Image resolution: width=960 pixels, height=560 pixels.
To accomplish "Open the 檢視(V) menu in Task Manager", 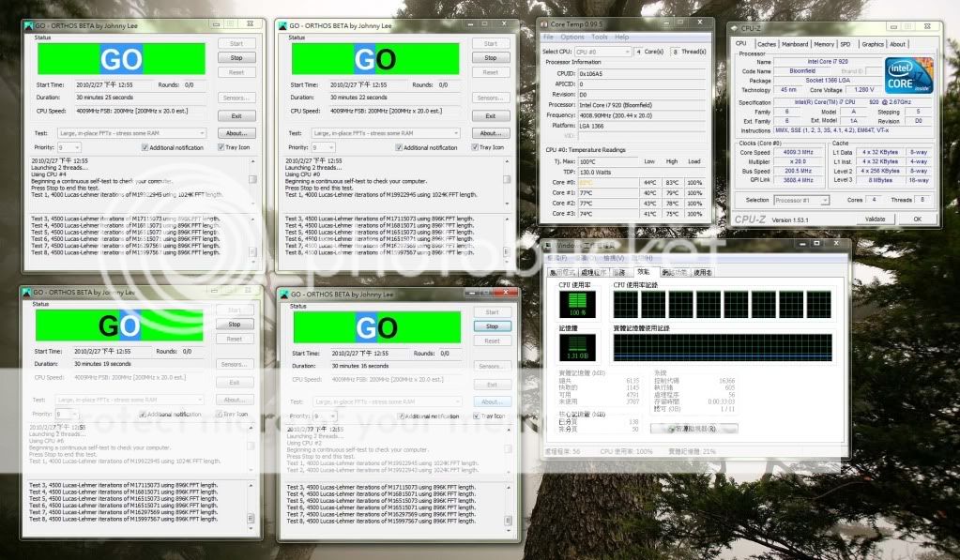I will pyautogui.click(x=614, y=258).
